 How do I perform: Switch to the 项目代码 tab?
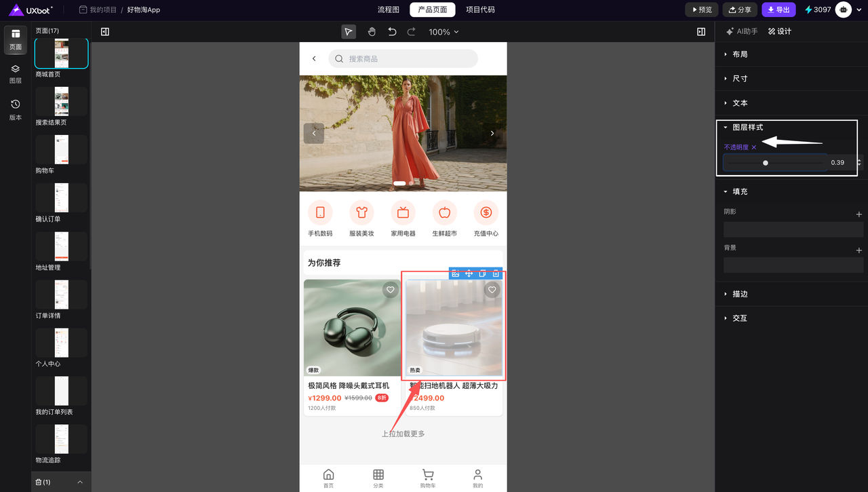[480, 10]
